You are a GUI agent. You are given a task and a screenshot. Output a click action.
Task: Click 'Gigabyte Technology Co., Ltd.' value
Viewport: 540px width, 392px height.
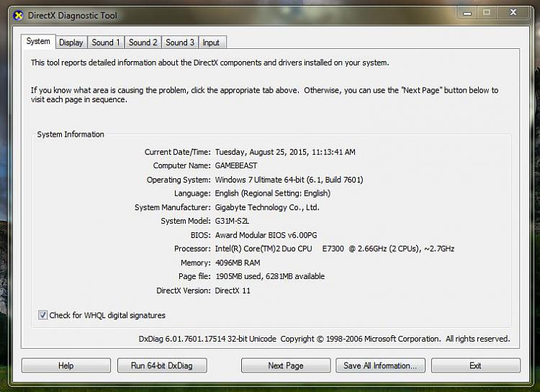(267, 207)
